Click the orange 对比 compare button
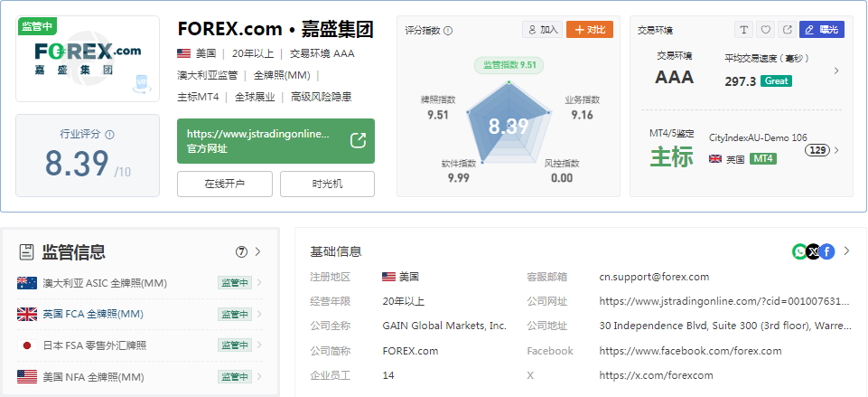The width and height of the screenshot is (868, 397). pyautogui.click(x=590, y=30)
